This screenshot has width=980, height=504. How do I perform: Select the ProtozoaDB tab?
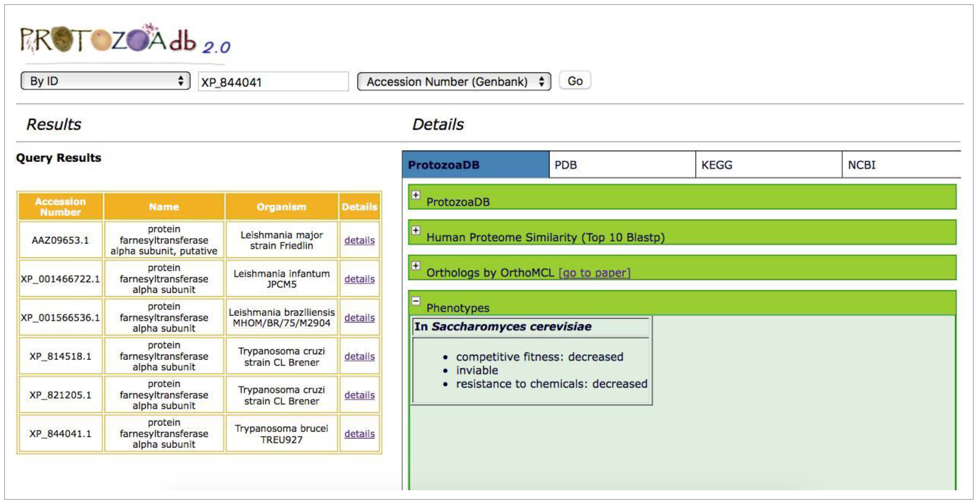(475, 165)
